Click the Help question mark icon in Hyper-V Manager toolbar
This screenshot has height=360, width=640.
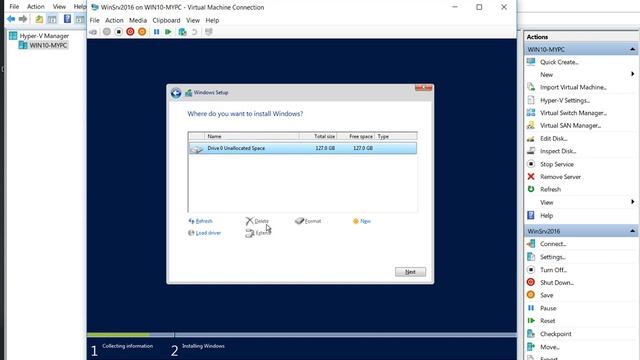click(x=67, y=19)
